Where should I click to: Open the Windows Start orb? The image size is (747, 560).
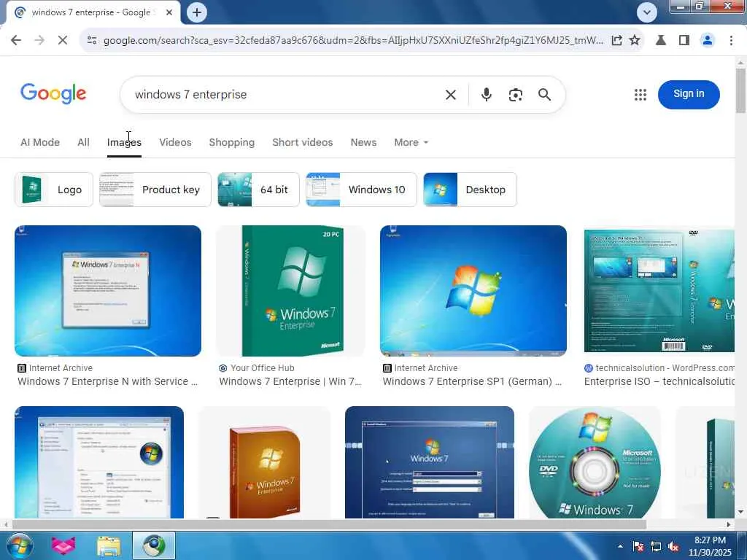tap(20, 545)
